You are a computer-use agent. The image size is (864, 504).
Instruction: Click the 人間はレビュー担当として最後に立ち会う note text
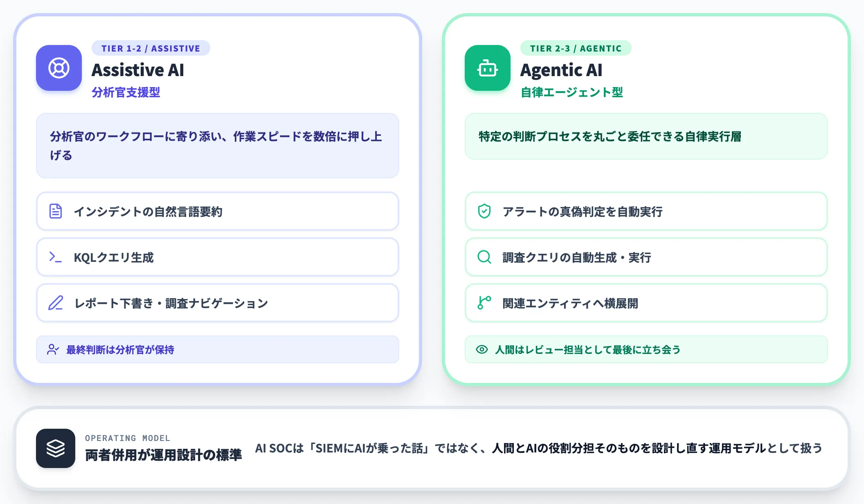[x=588, y=350]
